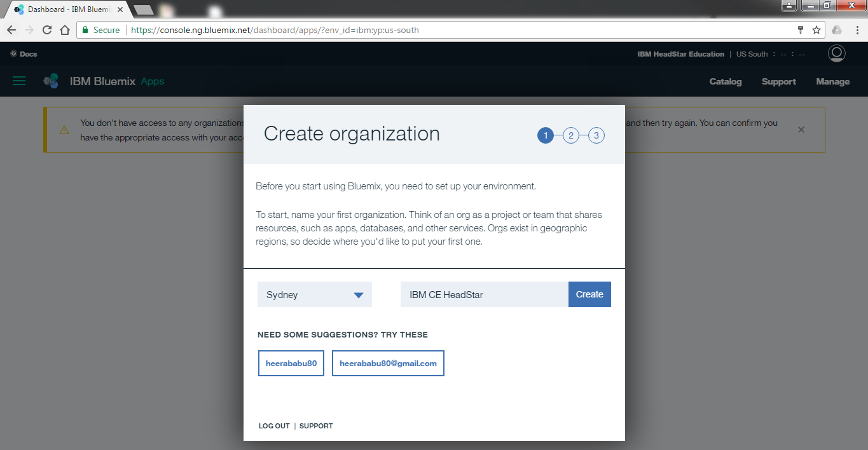Click the Apps label beside IBM Bluemix
The image size is (868, 450).
pyautogui.click(x=153, y=81)
